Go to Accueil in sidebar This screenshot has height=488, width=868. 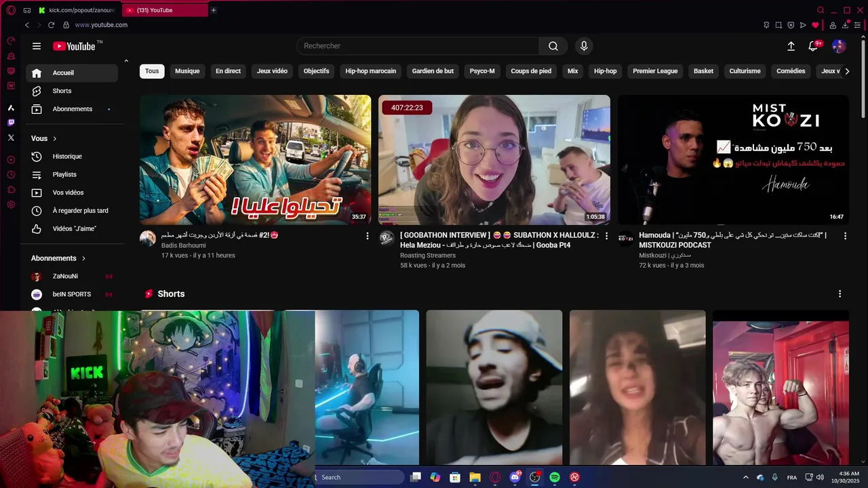point(72,73)
